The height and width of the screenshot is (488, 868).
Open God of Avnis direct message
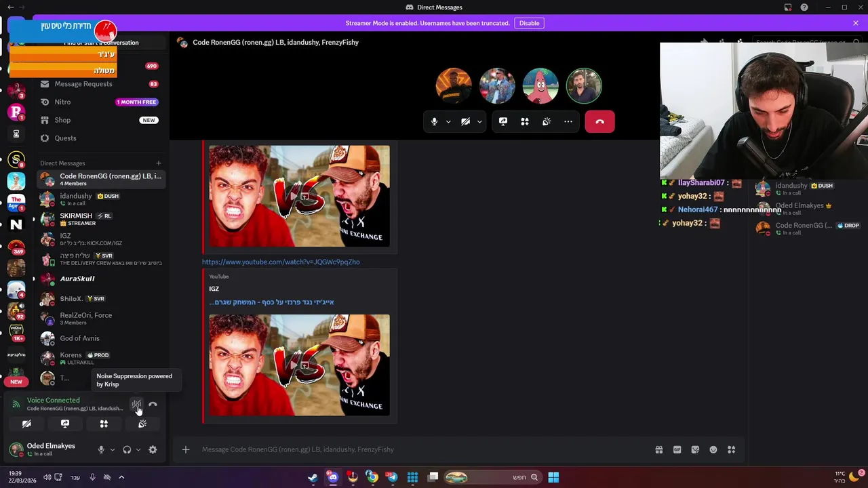pos(100,338)
